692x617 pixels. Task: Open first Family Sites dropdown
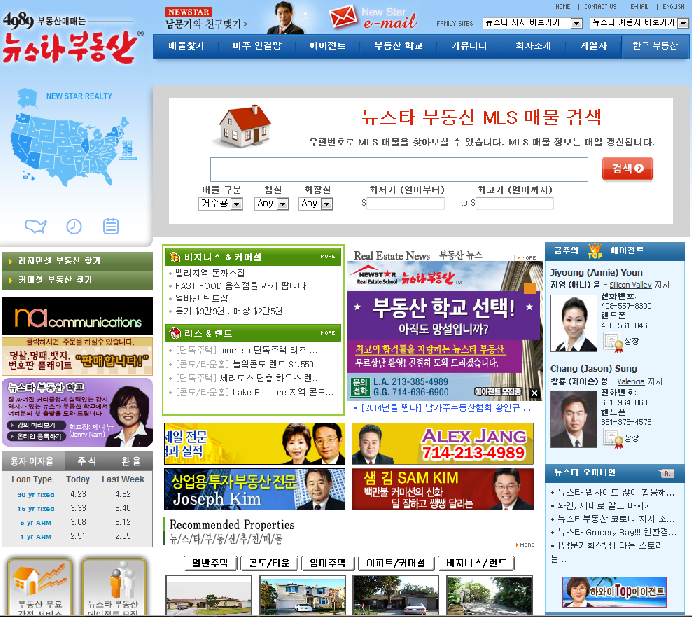(533, 23)
